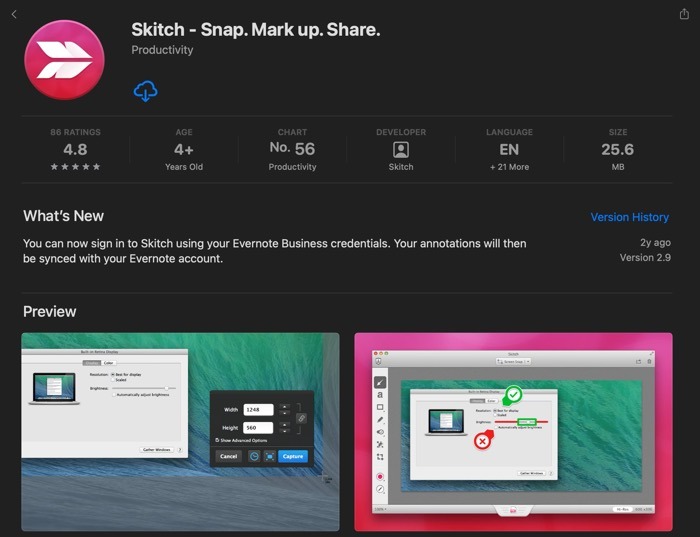Open the first preview screenshot with capture dialog

tap(180, 432)
